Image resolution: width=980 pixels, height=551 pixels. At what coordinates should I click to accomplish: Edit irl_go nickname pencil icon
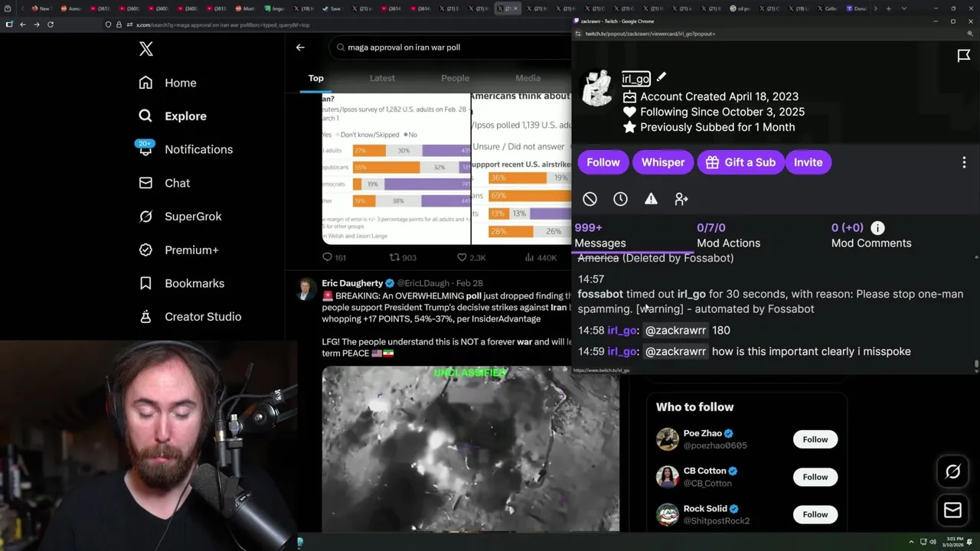point(661,77)
